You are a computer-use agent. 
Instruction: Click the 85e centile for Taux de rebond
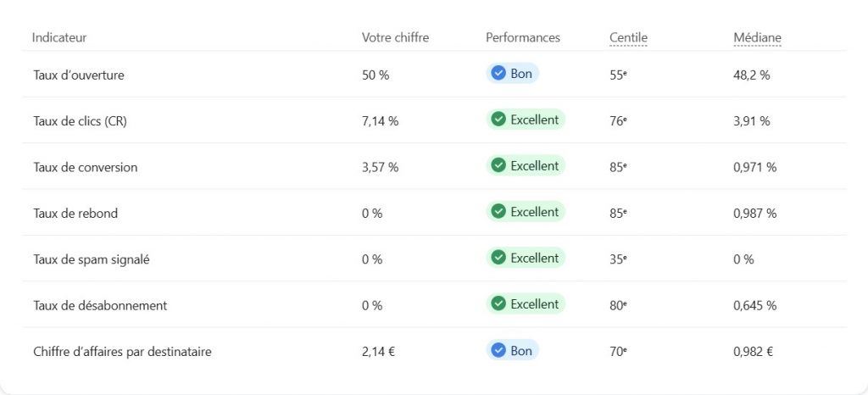click(x=618, y=213)
